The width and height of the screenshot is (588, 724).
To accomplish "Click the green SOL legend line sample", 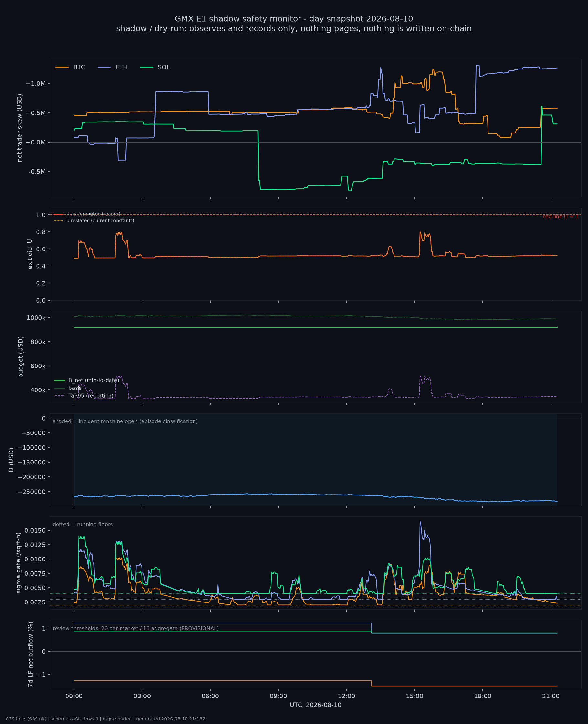I will (x=147, y=67).
